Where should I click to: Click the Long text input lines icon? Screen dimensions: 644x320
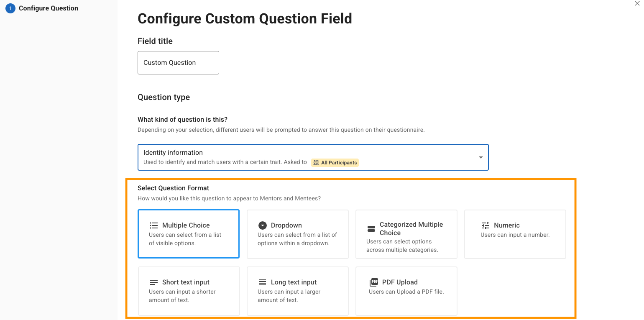click(262, 282)
